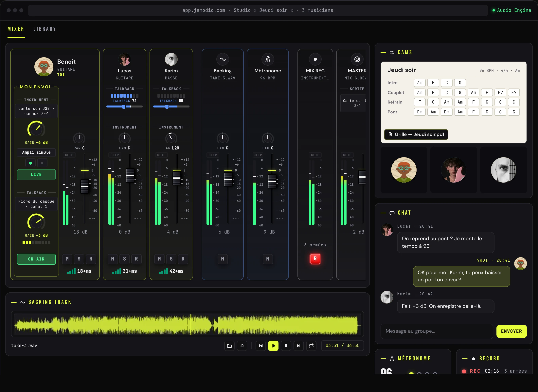Image resolution: width=538 pixels, height=392 pixels.
Task: Click the Dm chord first in Pont row
Action: click(420, 112)
